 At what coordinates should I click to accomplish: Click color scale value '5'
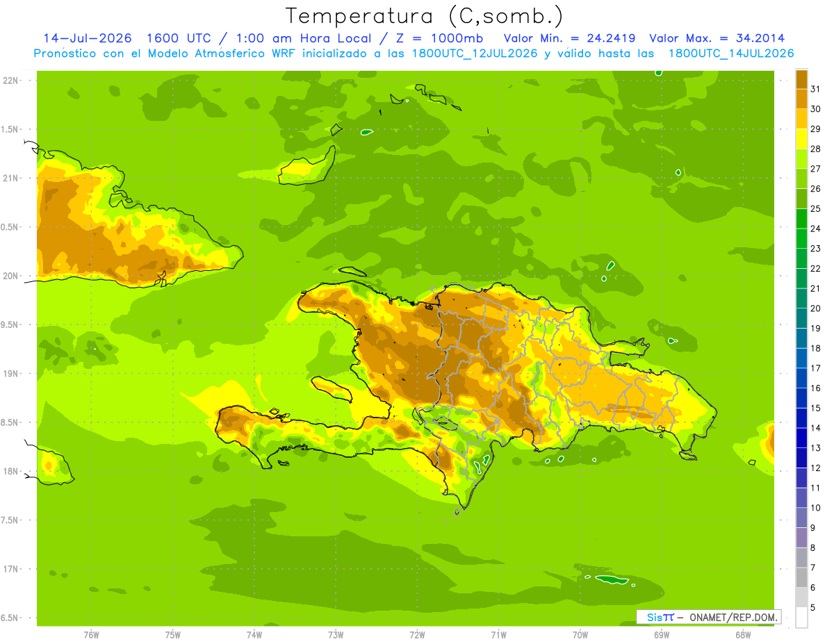(x=814, y=608)
